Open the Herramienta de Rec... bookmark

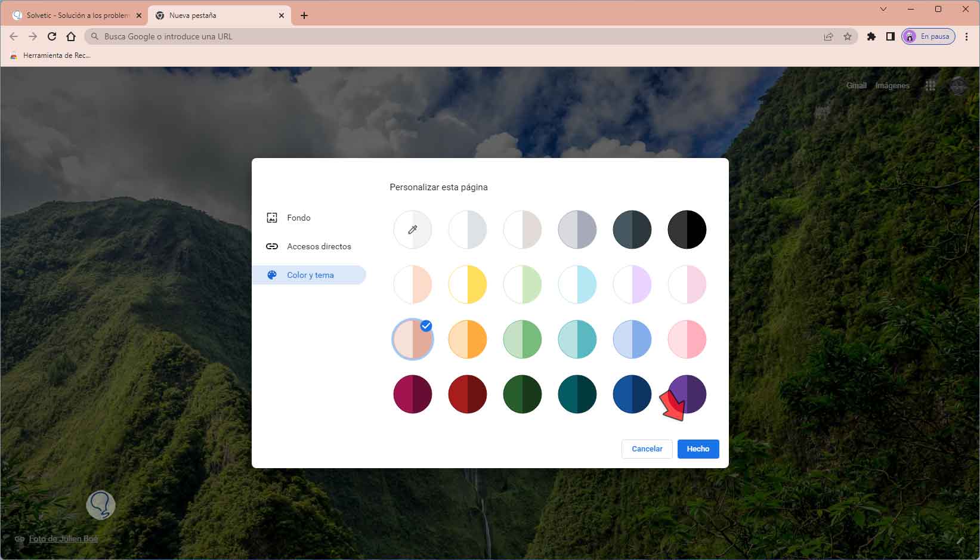coord(50,55)
